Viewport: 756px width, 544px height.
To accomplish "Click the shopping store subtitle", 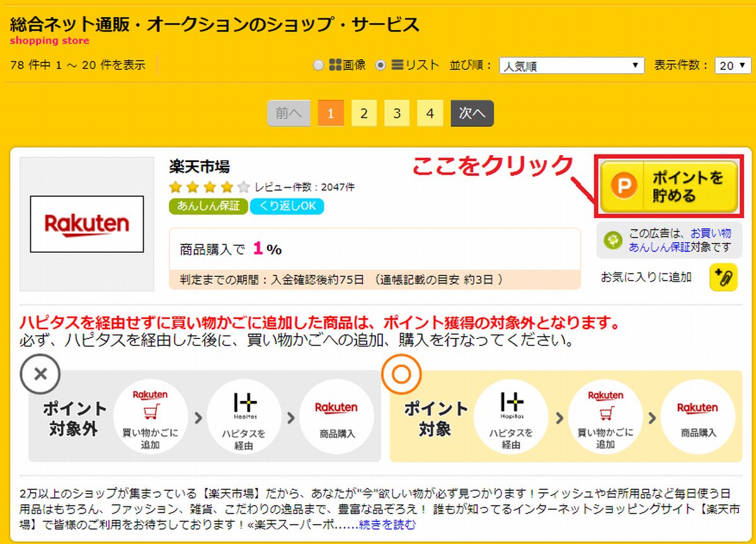I will (x=50, y=41).
